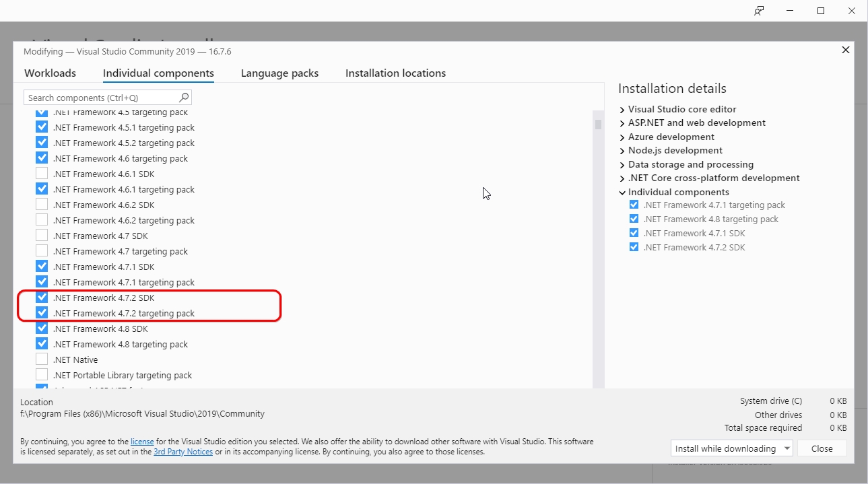This screenshot has height=484, width=868.
Task: Uncheck .NET Framework 4.6 targeting pack
Action: point(42,158)
